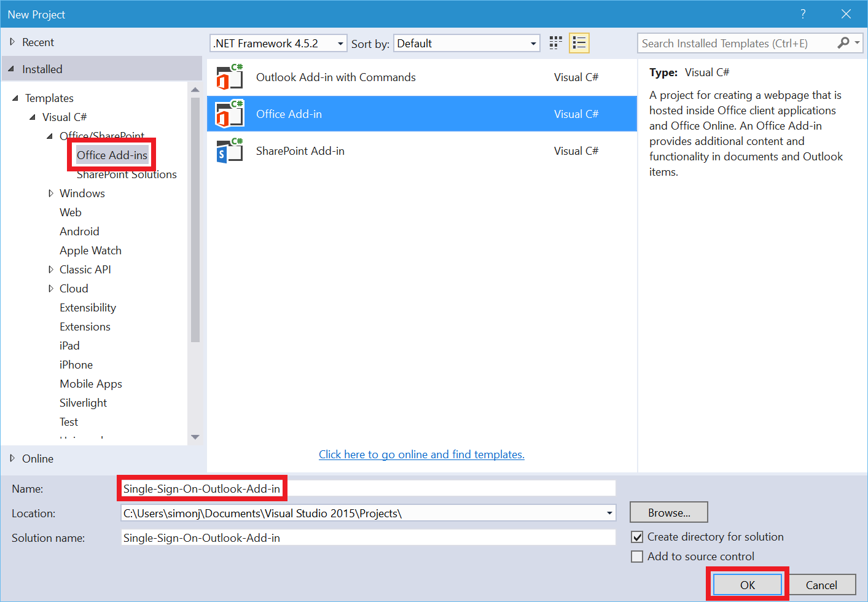Click the SharePoint Add-in template icon
Viewport: 868px width, 602px height.
(x=230, y=151)
